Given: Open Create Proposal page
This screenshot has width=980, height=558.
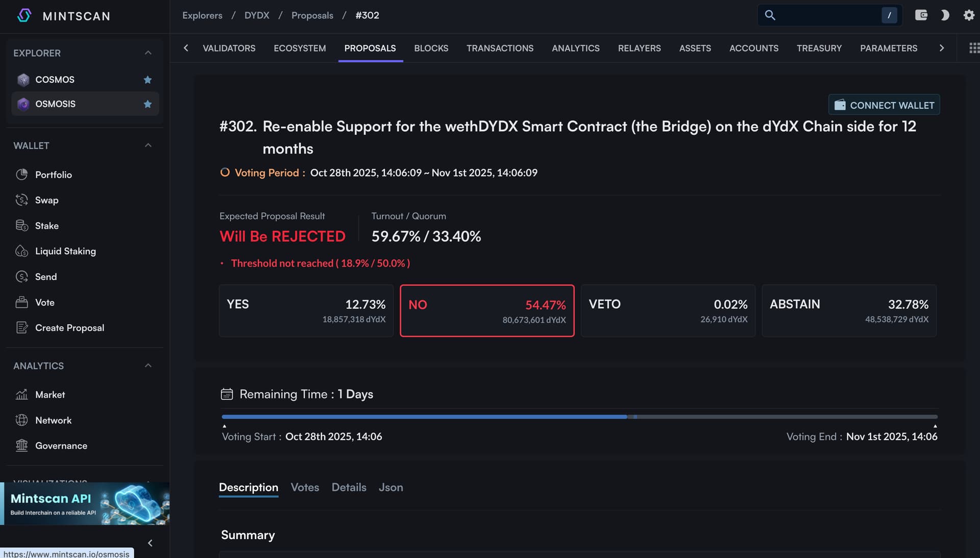Looking at the screenshot, I should tap(69, 328).
